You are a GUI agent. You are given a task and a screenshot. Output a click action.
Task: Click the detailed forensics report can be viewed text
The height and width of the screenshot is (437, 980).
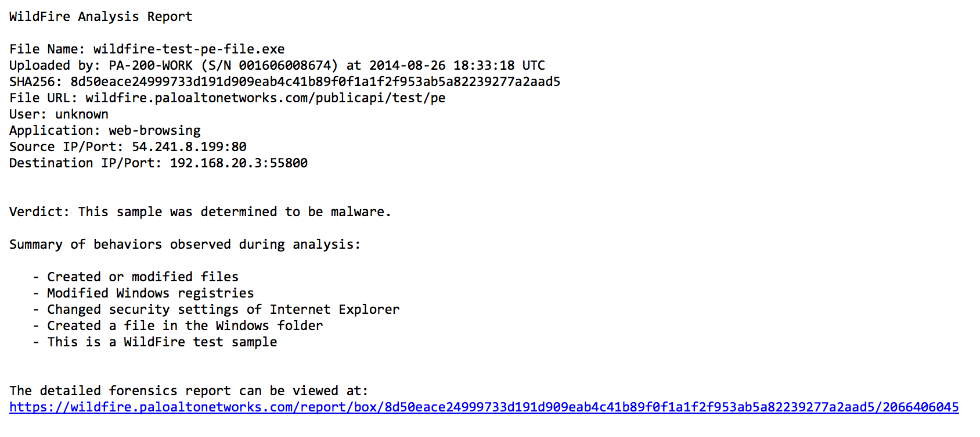tap(189, 391)
